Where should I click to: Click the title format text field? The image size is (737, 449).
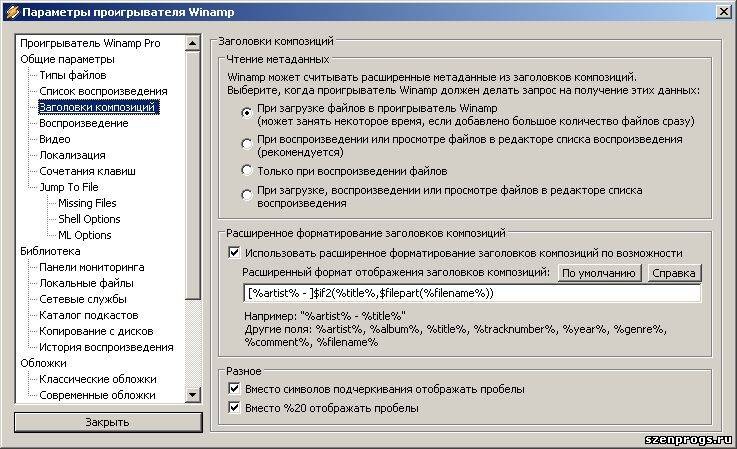(472, 294)
